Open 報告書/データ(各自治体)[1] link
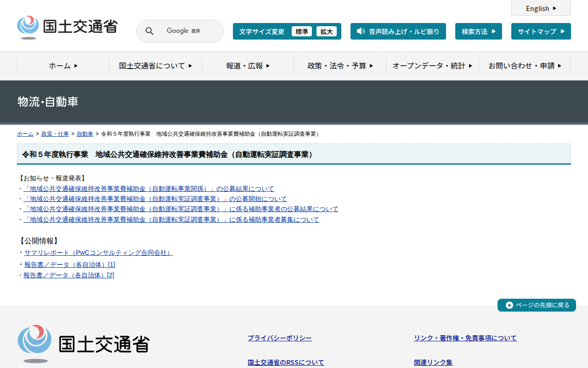588x368 pixels. click(69, 264)
